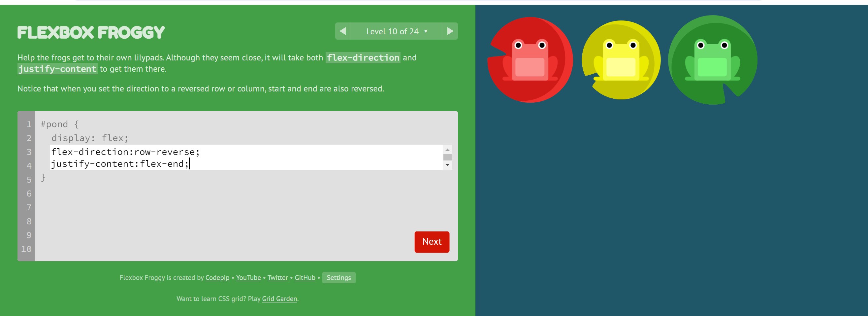This screenshot has height=316, width=868.
Task: Open the Grid Garden link
Action: 279,299
